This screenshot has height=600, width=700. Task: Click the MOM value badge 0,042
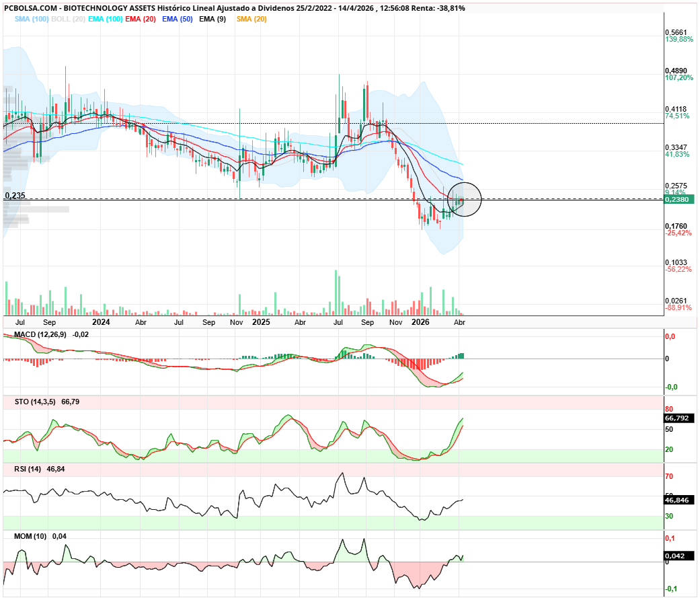pyautogui.click(x=676, y=556)
